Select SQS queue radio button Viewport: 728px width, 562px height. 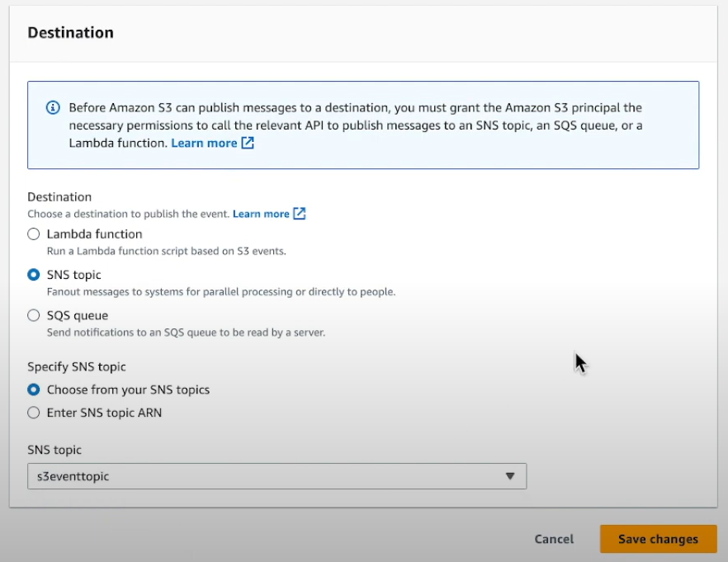pos(33,315)
